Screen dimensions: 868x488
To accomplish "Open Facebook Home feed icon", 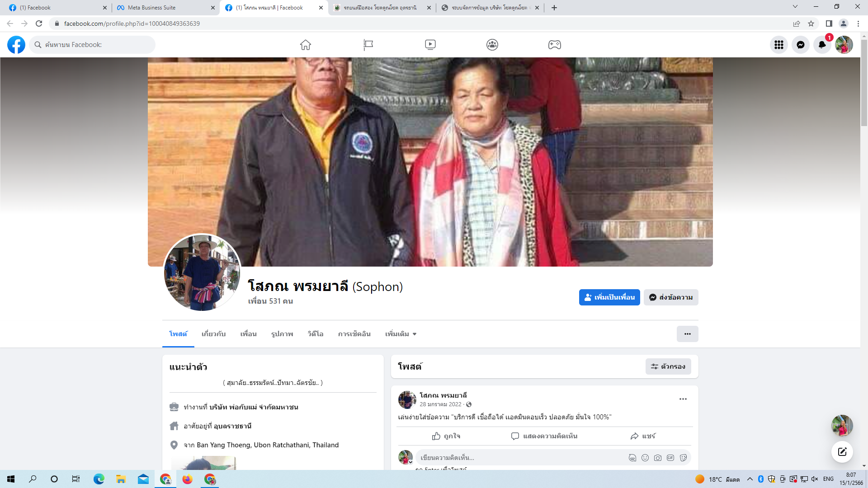I will coord(306,45).
